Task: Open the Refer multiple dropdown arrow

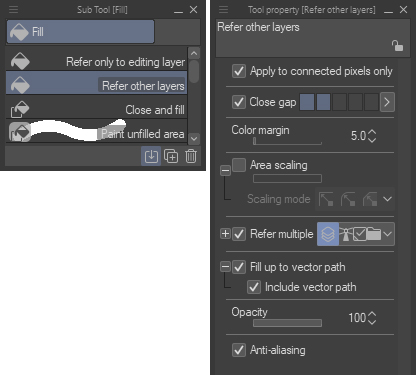Action: [387, 234]
